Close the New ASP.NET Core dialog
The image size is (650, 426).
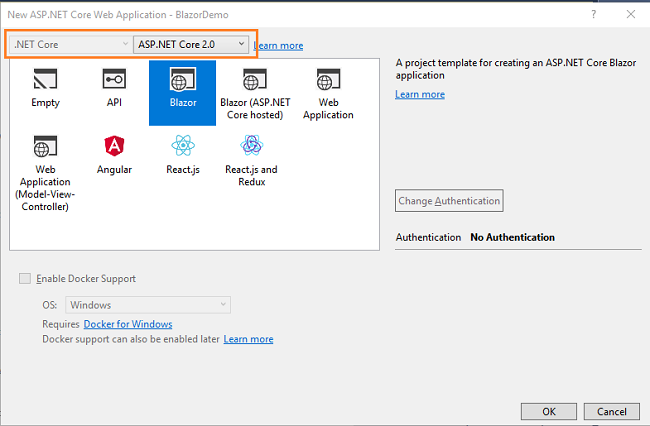(x=631, y=15)
